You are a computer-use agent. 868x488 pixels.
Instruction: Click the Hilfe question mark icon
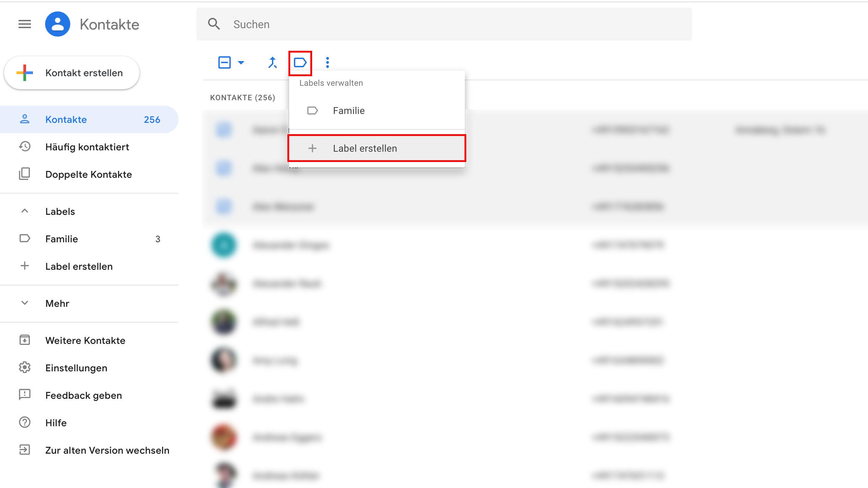point(25,422)
